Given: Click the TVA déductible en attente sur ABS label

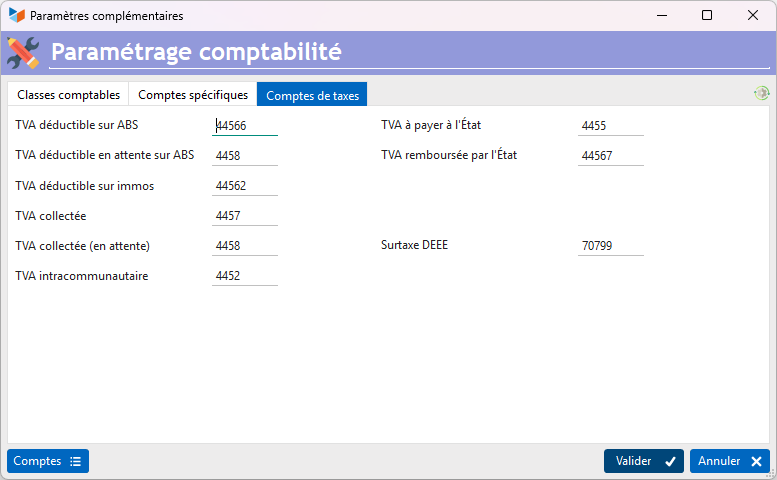Looking at the screenshot, I should [x=105, y=156].
